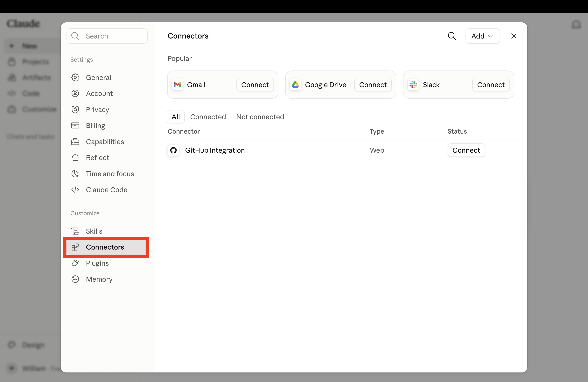Click the Claude logo in background window
Image resolution: width=588 pixels, height=382 pixels.
23,24
